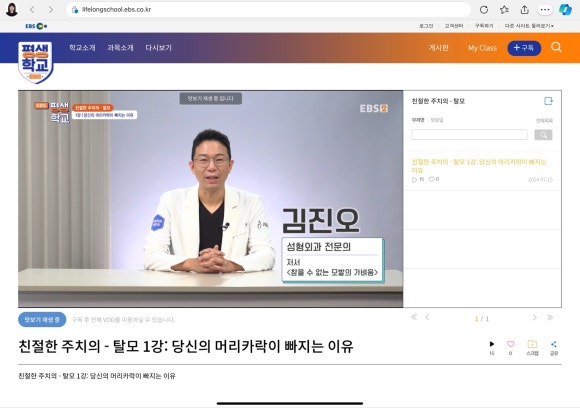The height and width of the screenshot is (408, 580).
Task: Click the 1 / 1 page indicator
Action: 482,318
